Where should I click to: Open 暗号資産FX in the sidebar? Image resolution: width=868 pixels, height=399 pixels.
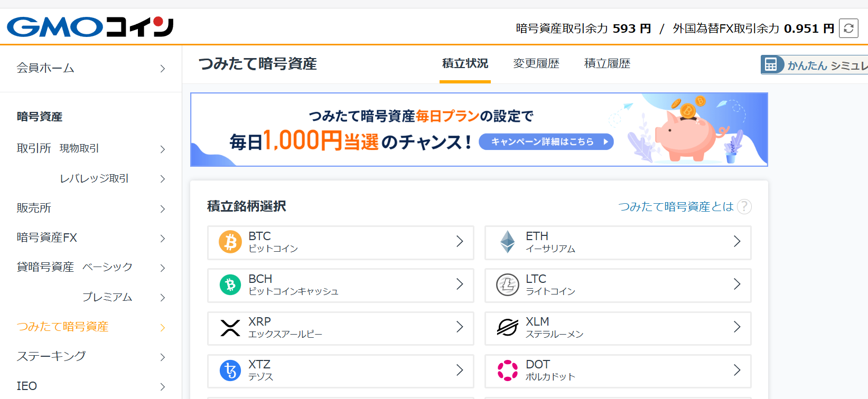[x=46, y=237]
